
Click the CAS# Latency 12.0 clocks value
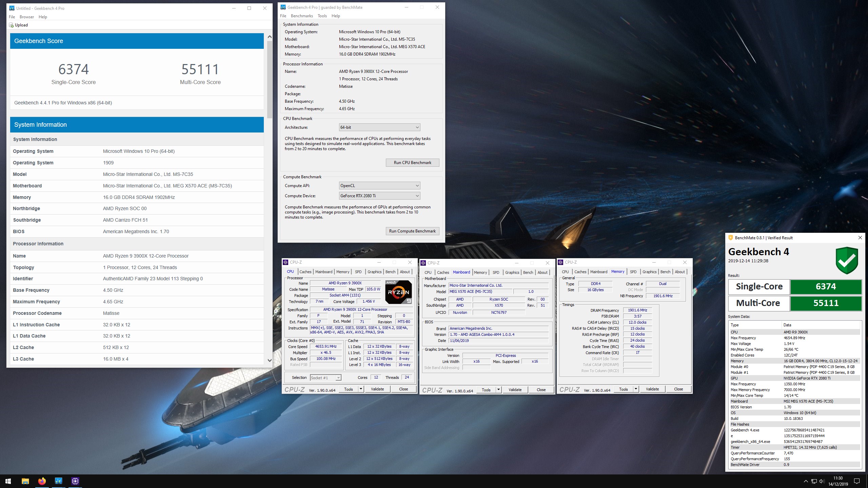[x=637, y=322]
